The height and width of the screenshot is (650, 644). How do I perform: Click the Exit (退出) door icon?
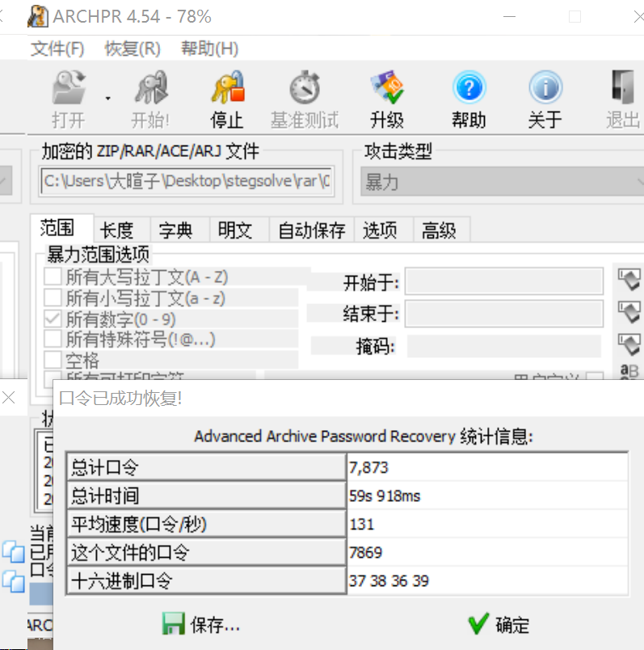(x=623, y=87)
